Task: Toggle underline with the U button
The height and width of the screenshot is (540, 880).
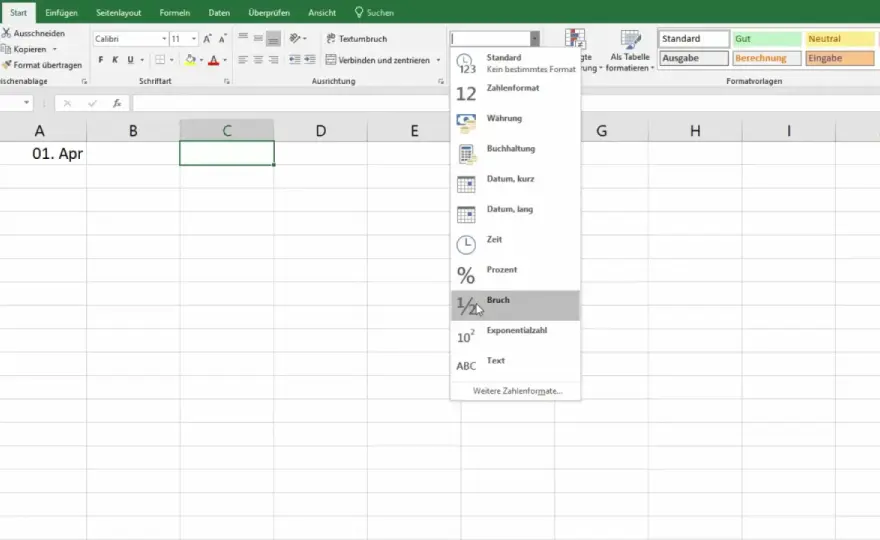Action: [130, 60]
